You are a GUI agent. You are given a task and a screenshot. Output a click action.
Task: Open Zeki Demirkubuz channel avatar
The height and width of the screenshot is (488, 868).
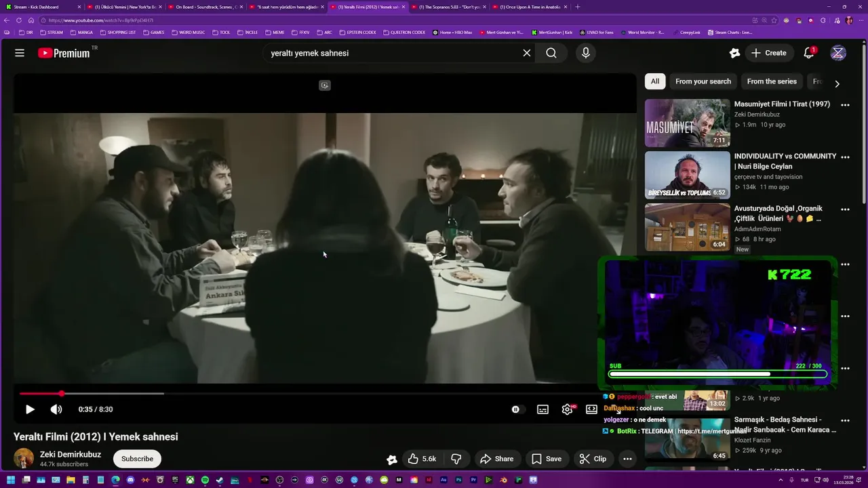(24, 458)
